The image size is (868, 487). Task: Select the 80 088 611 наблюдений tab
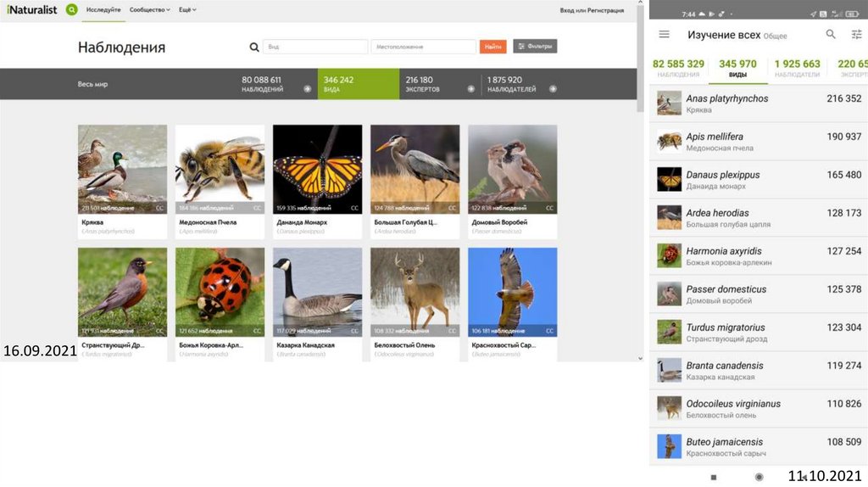click(276, 84)
